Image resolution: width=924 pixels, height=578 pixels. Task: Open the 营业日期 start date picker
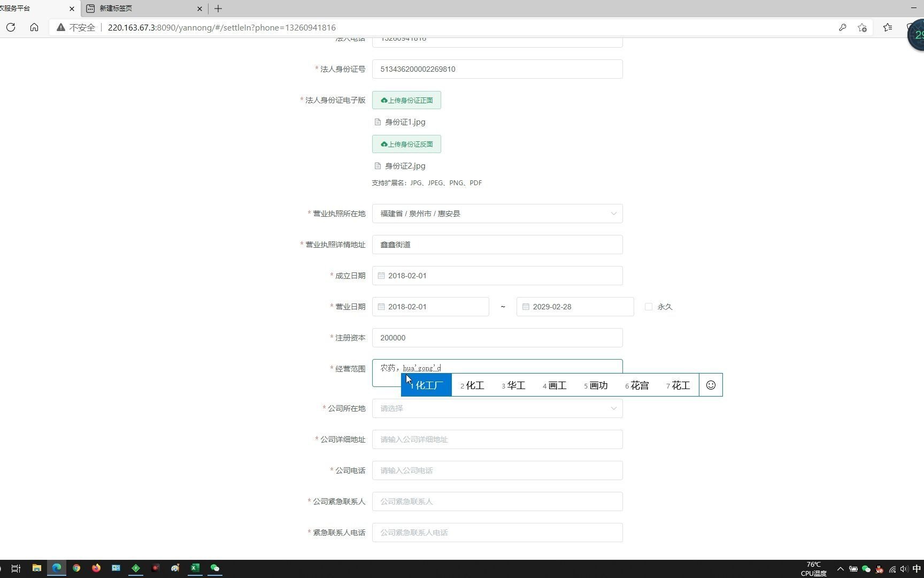[430, 307]
